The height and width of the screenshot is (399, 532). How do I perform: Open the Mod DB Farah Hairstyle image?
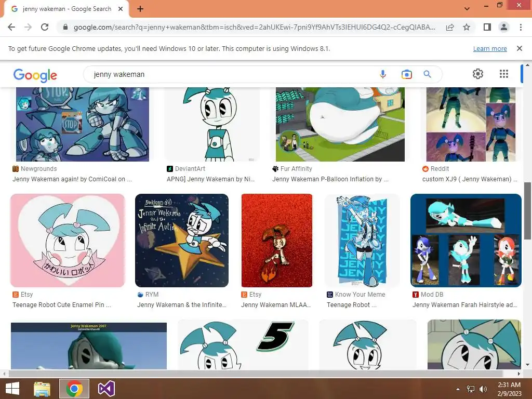point(466,241)
